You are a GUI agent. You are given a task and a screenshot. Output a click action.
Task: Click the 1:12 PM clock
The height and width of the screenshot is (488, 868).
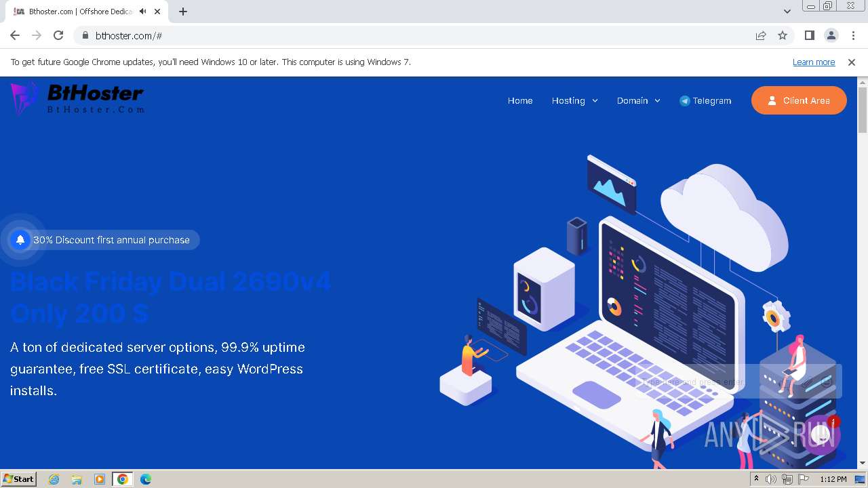tap(833, 479)
